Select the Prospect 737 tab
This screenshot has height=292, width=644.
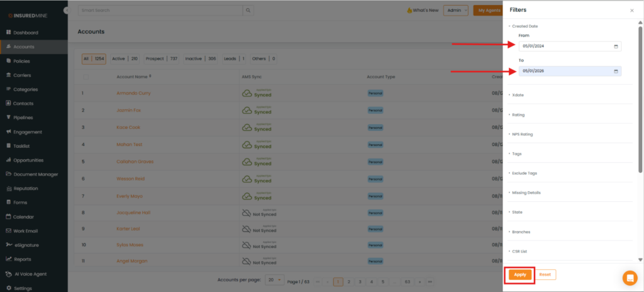[162, 59]
